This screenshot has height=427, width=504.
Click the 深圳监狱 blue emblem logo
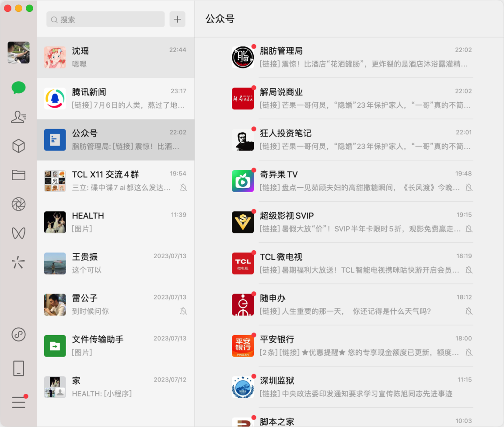[243, 387]
